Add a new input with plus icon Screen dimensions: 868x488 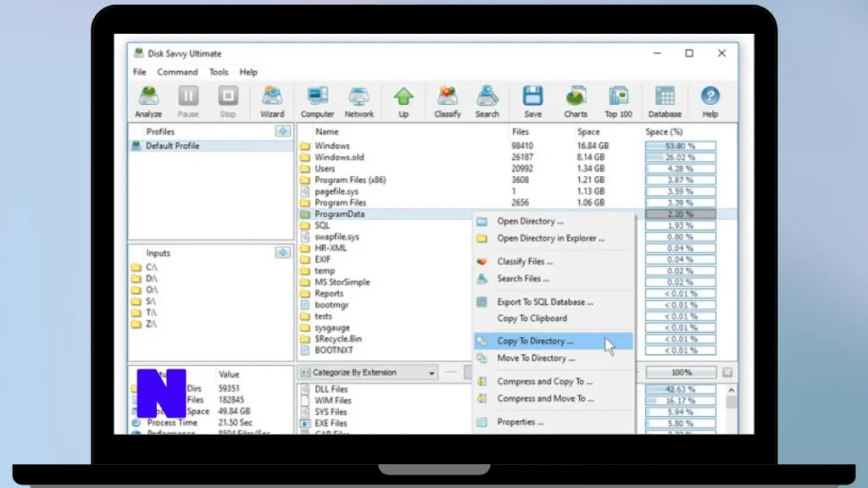(x=283, y=252)
